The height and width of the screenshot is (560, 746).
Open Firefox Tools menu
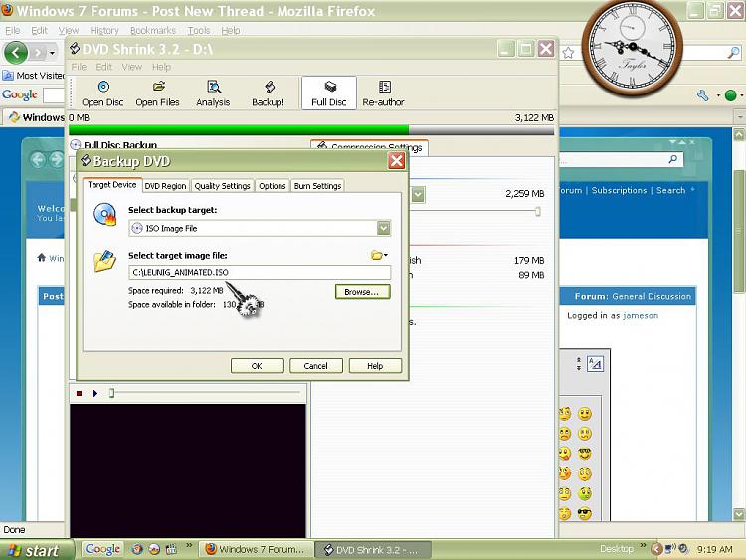198,31
